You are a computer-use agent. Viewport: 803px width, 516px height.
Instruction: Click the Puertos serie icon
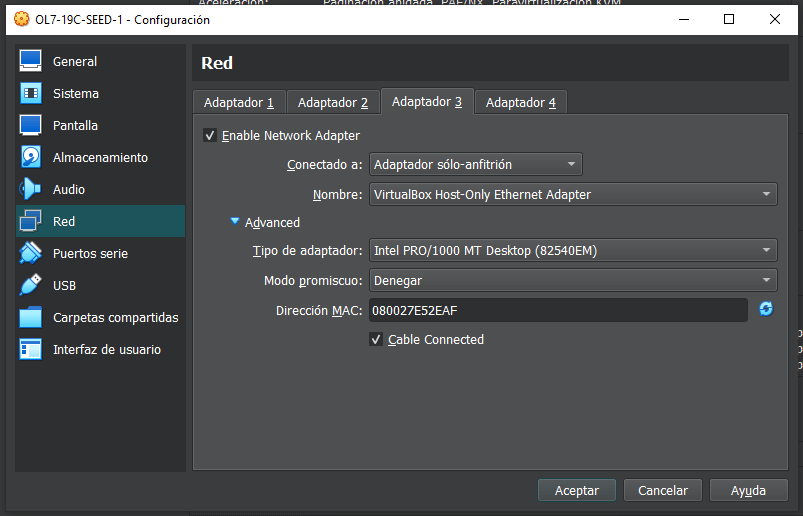coord(31,253)
